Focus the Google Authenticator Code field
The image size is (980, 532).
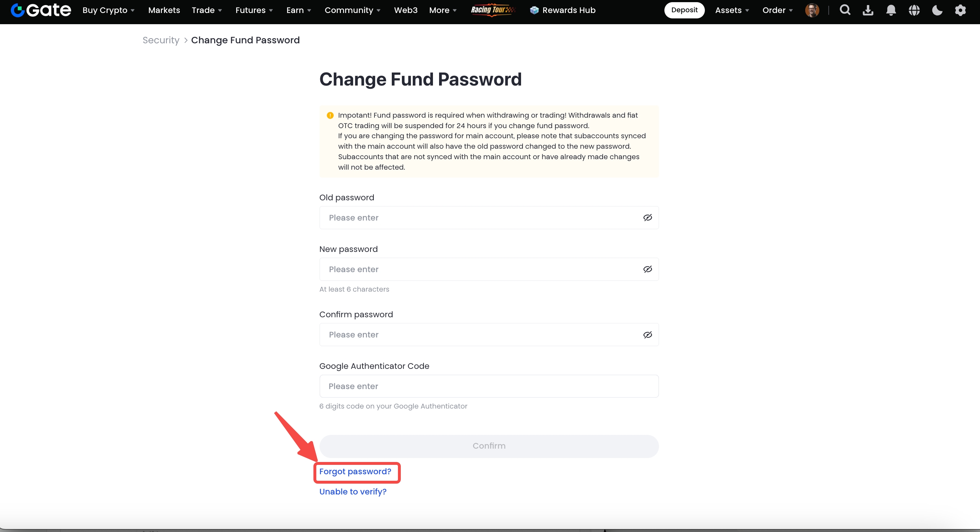tap(489, 386)
